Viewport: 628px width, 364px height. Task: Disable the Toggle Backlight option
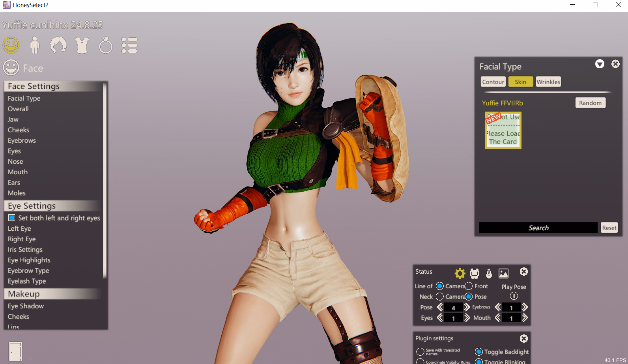click(x=479, y=352)
